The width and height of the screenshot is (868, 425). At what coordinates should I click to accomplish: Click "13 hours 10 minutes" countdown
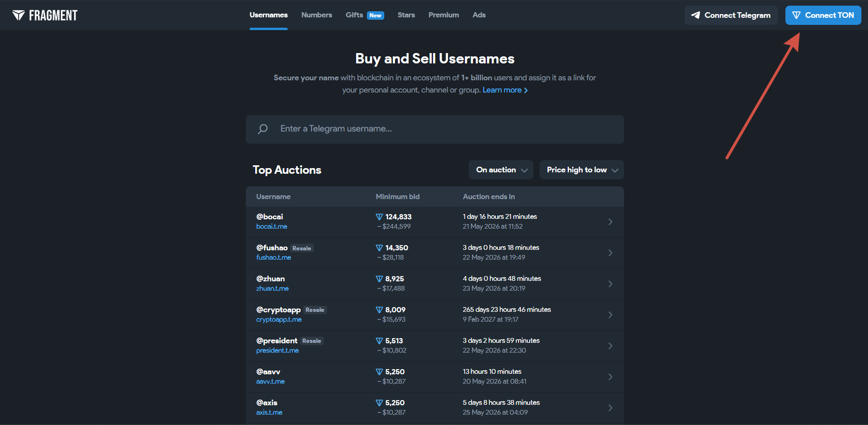tap(492, 371)
